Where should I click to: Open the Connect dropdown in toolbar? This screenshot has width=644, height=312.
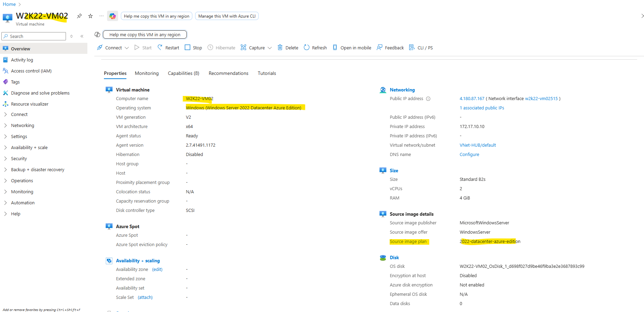tap(127, 48)
